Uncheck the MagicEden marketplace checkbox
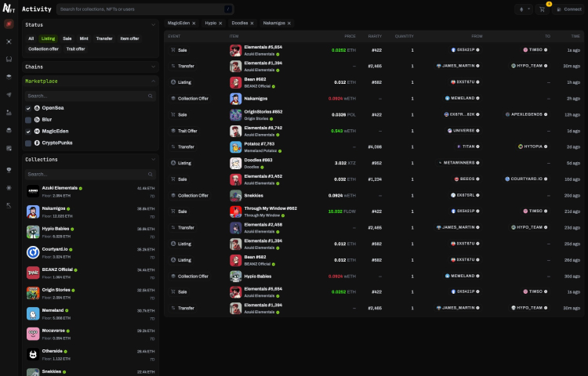 pos(28,132)
